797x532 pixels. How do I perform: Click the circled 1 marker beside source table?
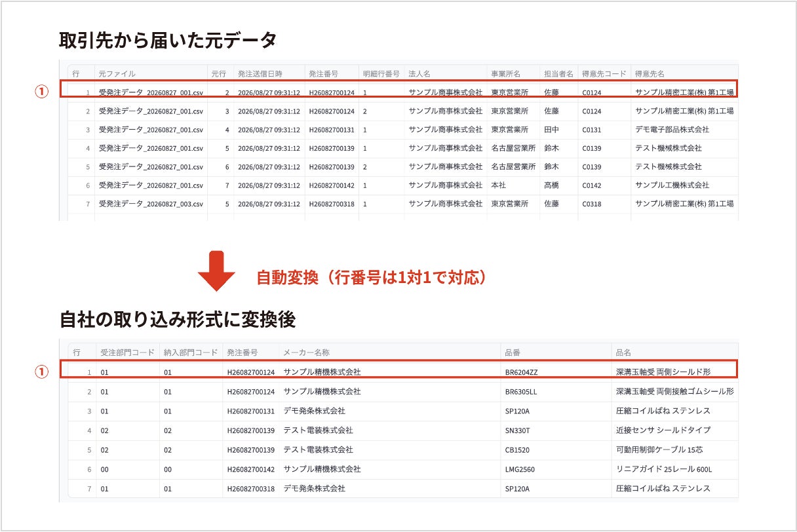coord(41,92)
